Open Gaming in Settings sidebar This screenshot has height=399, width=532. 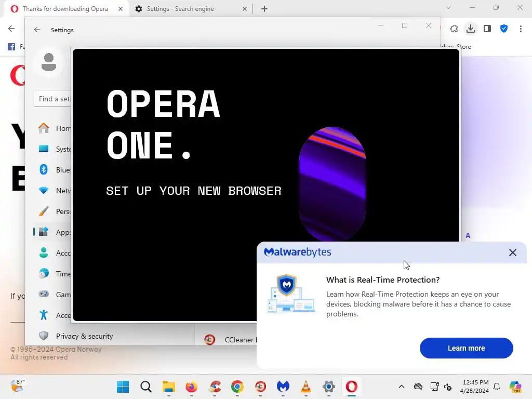[52, 295]
